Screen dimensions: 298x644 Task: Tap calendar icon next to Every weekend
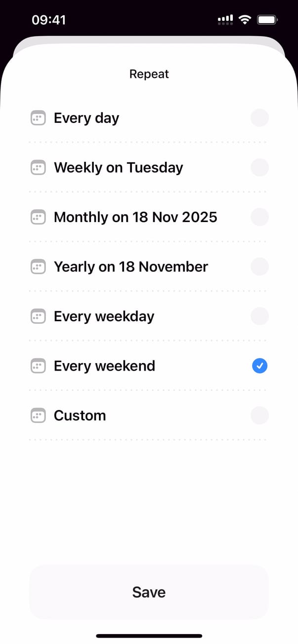(38, 366)
